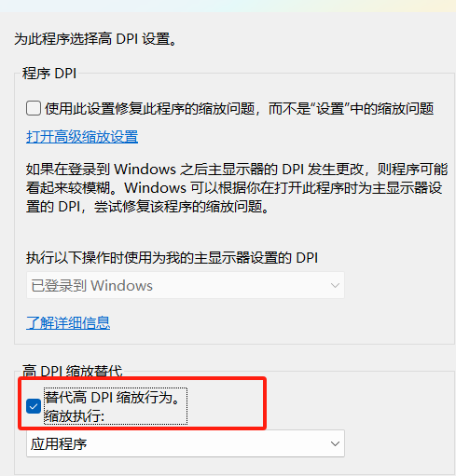Open the 了解详细信息 link

point(68,323)
